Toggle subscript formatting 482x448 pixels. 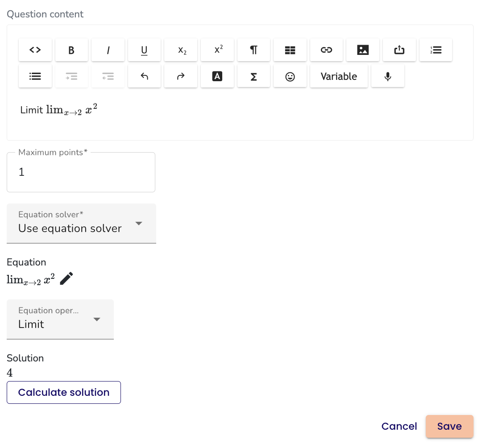pos(181,50)
